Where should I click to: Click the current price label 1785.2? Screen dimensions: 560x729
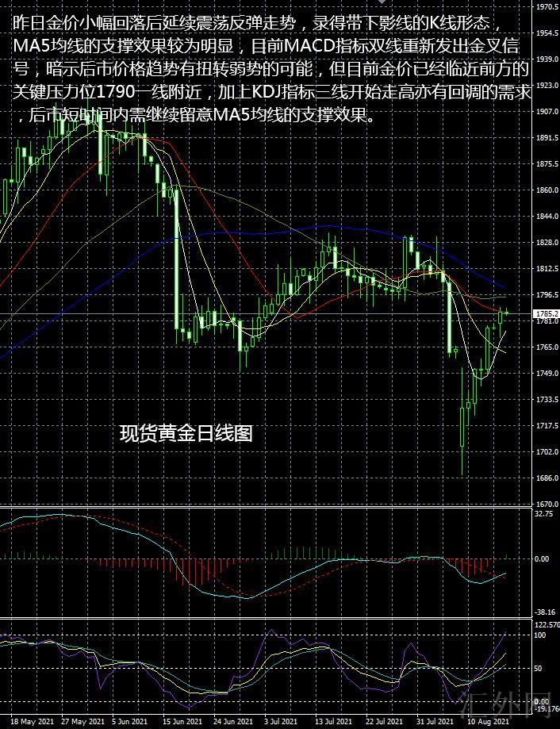[x=547, y=314]
